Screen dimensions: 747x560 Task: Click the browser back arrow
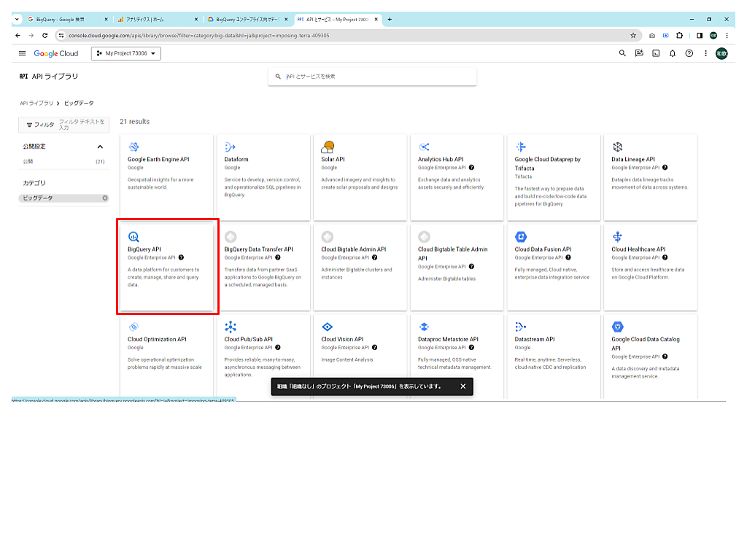(x=18, y=35)
